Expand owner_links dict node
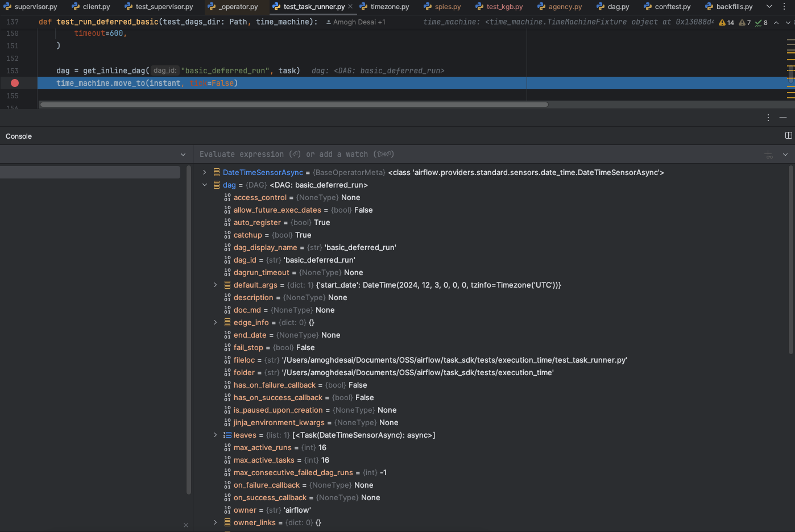795x532 pixels. [x=216, y=522]
